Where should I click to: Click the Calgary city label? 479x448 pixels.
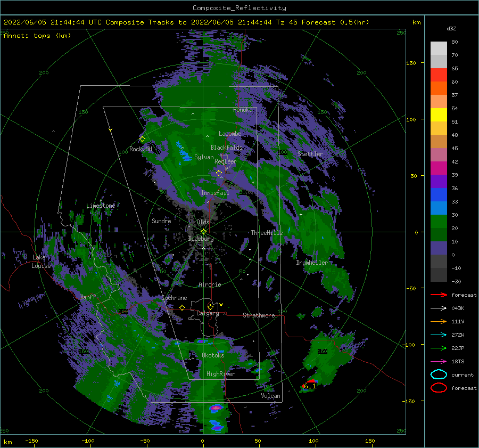208,313
